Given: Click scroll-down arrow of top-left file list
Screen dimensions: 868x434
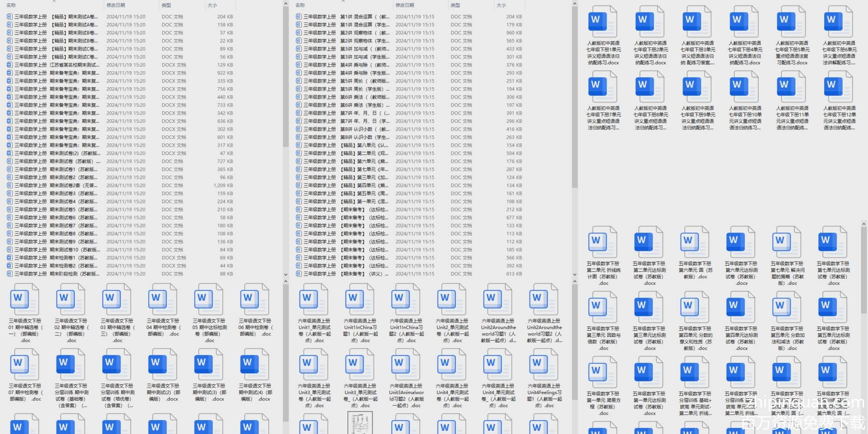Looking at the screenshot, I should click(286, 274).
